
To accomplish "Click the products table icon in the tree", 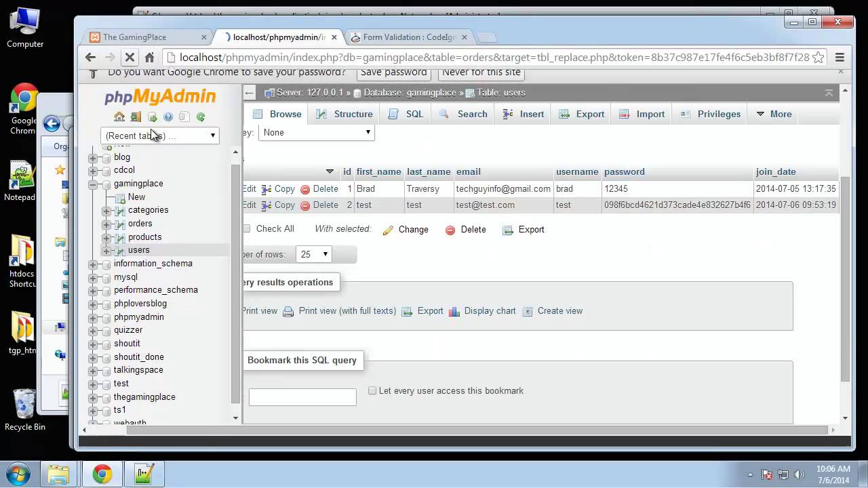I will pyautogui.click(x=121, y=237).
